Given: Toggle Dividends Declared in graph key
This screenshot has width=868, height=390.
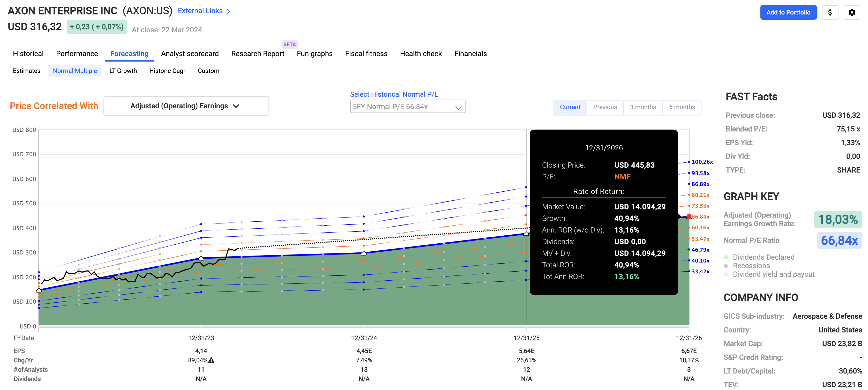Looking at the screenshot, I should click(763, 257).
